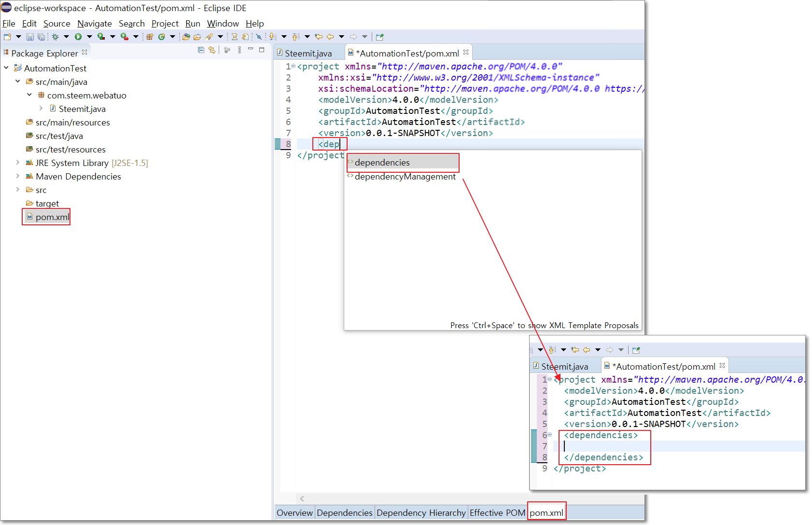Click the External Tools run icon
This screenshot has width=812, height=525.
(124, 37)
